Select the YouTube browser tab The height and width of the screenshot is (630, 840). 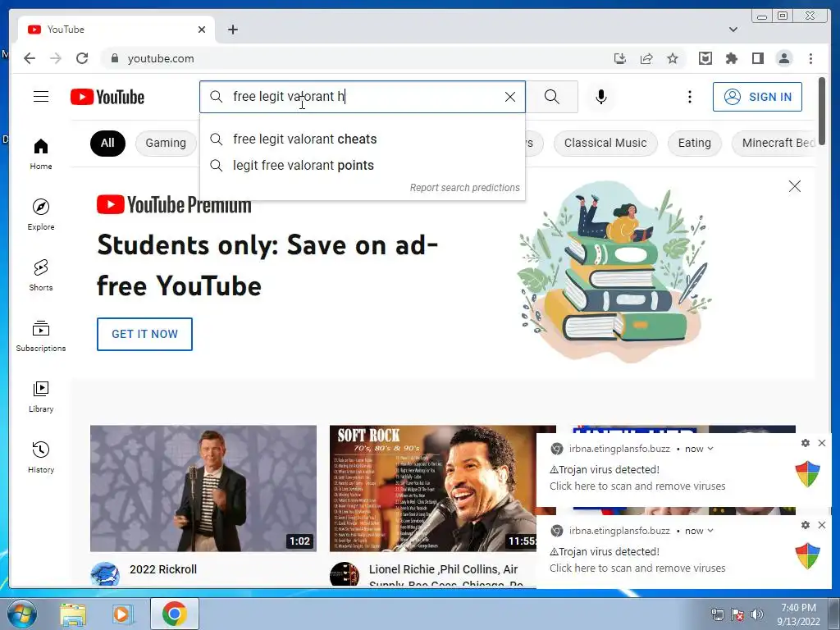point(116,30)
